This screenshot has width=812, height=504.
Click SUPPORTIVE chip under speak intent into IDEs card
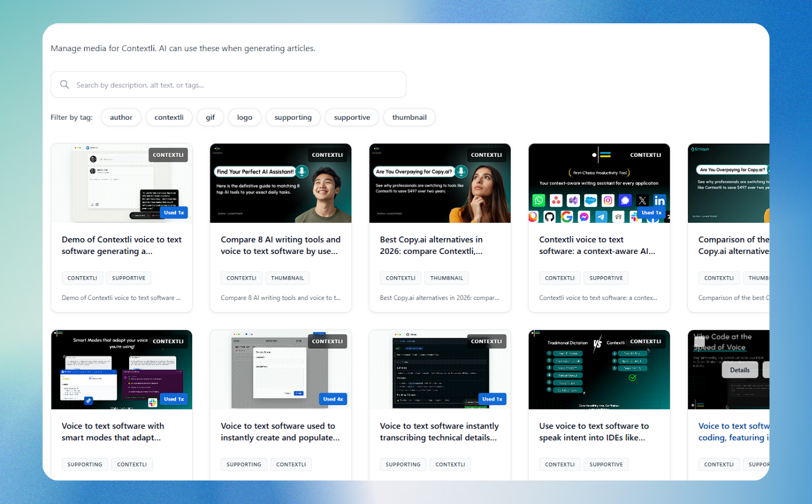[606, 464]
